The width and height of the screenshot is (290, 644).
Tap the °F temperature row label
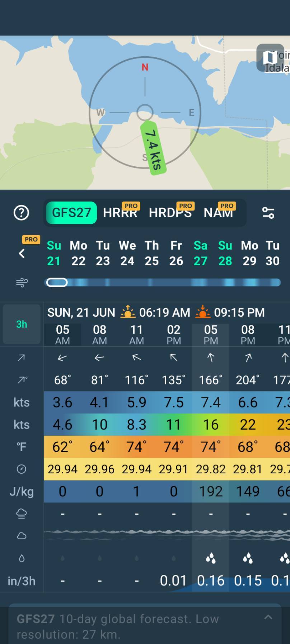coord(22,447)
